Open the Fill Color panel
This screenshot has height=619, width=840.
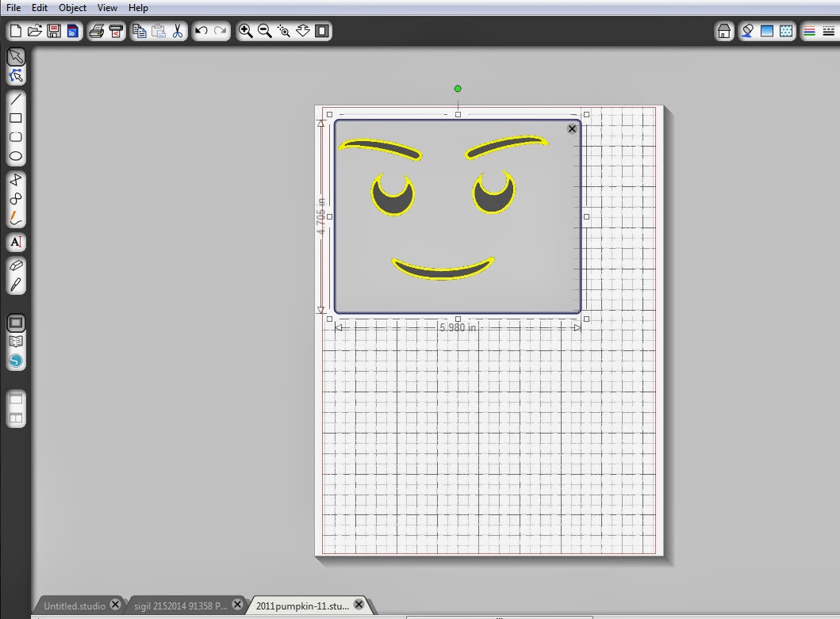point(748,31)
